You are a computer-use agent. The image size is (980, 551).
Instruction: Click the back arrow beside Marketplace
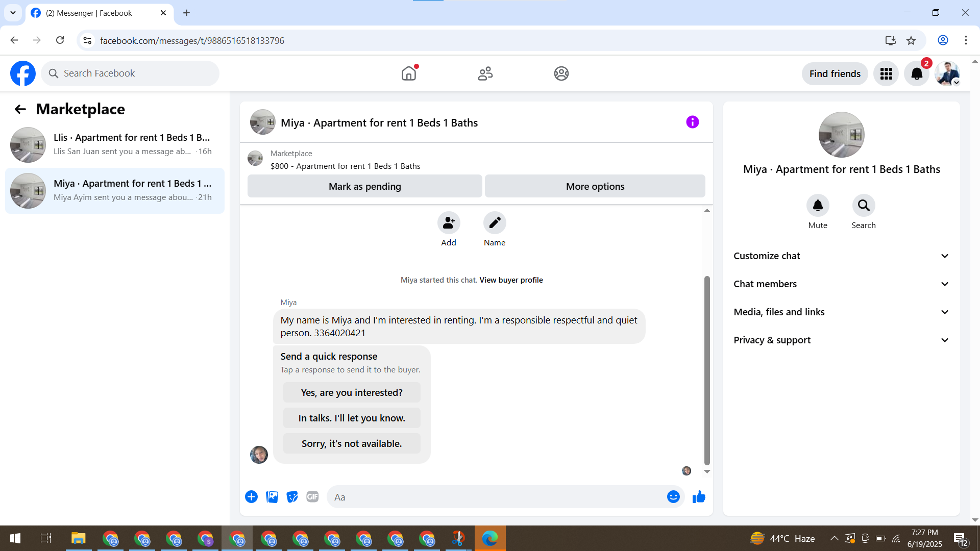tap(20, 109)
